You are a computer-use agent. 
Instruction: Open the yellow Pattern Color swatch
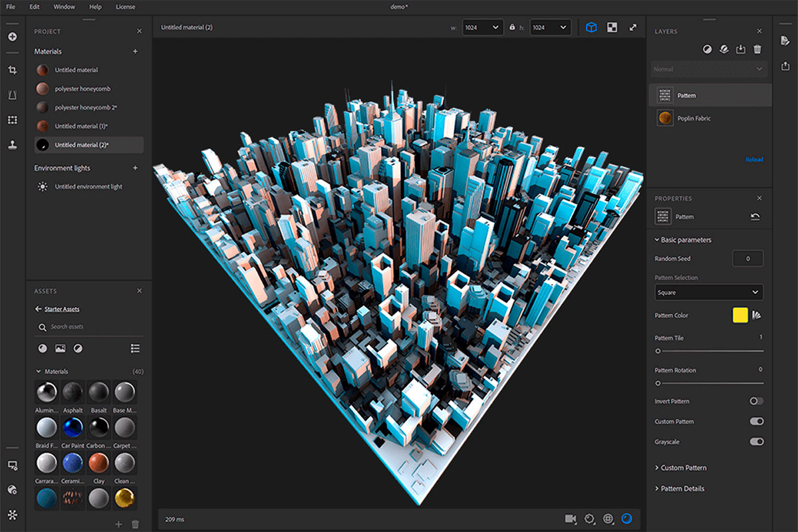740,315
